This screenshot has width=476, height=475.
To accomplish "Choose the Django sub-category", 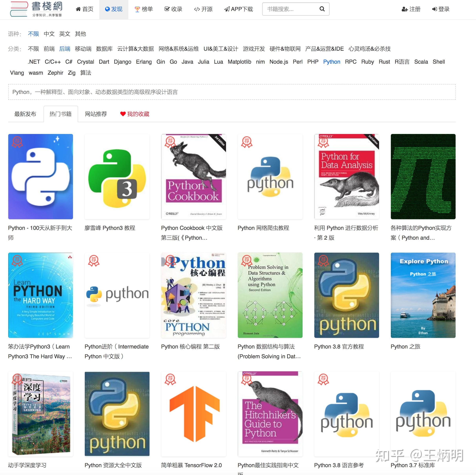I will pyautogui.click(x=122, y=62).
